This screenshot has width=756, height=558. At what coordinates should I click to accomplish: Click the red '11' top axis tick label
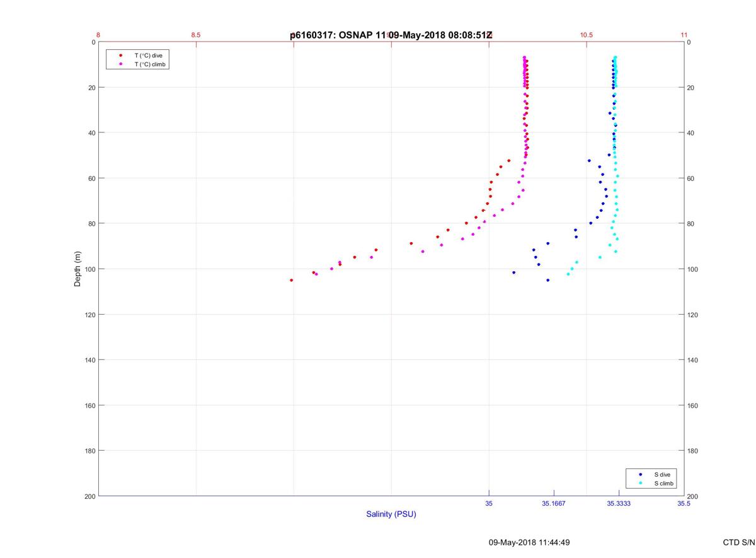pos(684,35)
